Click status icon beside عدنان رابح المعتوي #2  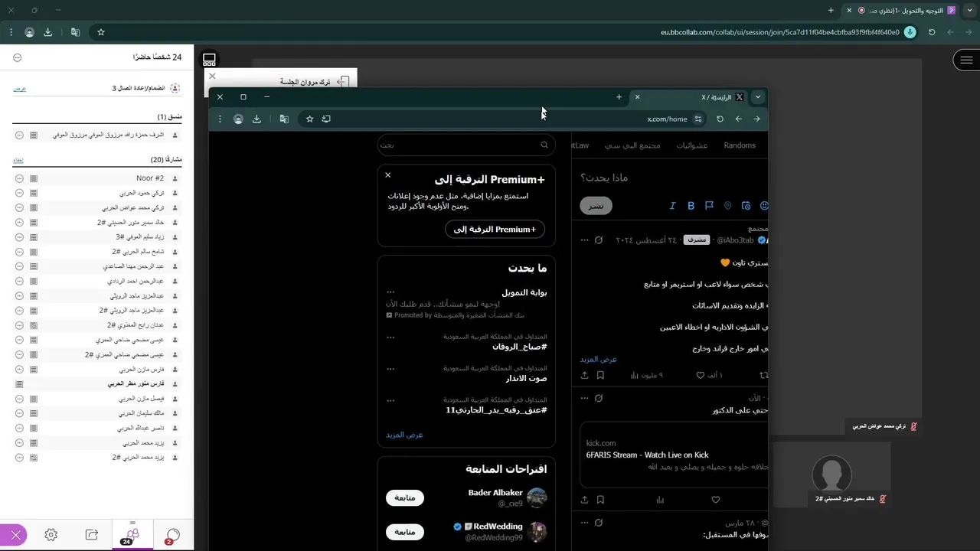pos(33,325)
